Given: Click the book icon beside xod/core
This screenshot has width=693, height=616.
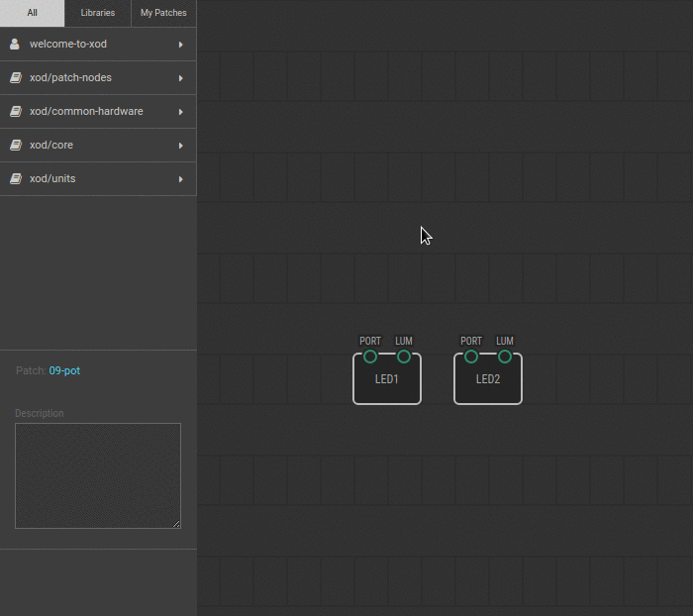Looking at the screenshot, I should 15,146.
